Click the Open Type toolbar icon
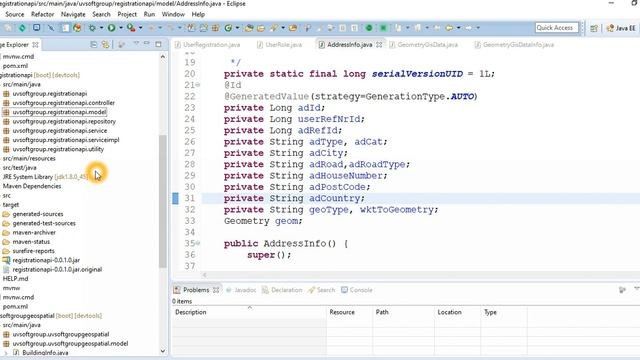The image size is (640, 360). [249, 28]
